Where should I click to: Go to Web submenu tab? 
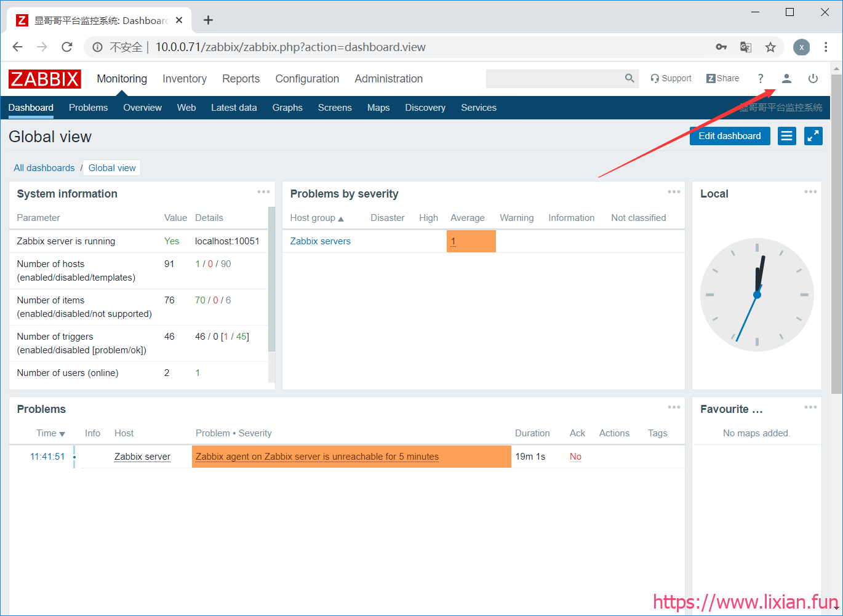(x=186, y=108)
